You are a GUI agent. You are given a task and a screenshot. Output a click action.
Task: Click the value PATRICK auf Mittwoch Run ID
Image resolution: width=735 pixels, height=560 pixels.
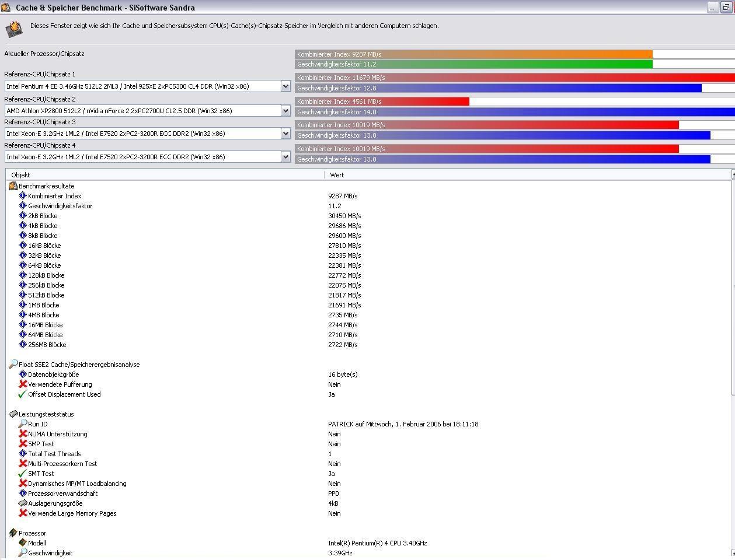[403, 424]
